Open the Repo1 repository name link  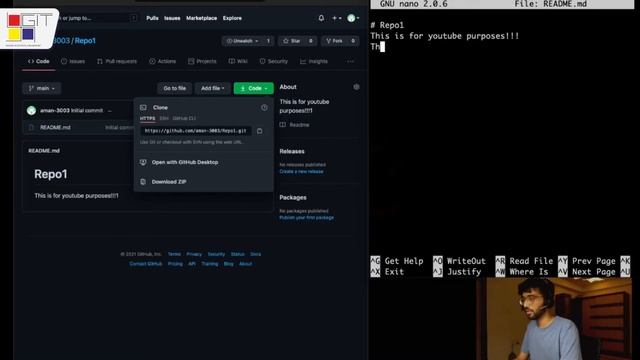point(85,41)
